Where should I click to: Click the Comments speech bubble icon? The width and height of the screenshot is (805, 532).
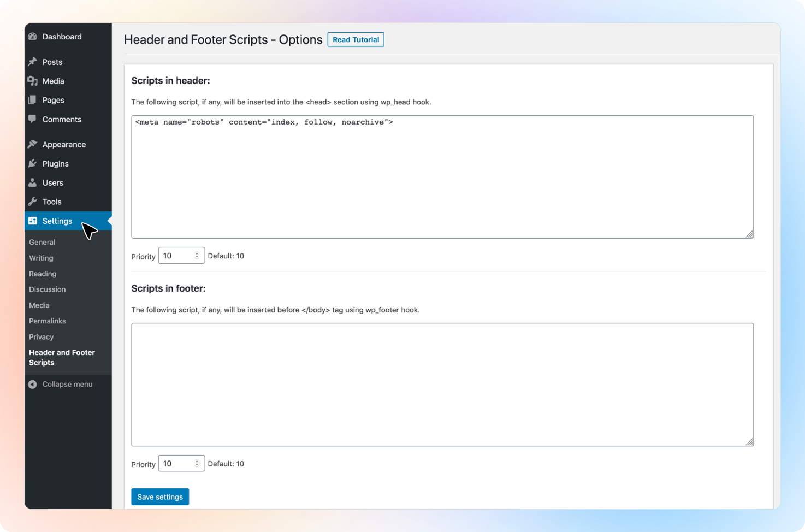[x=33, y=119]
